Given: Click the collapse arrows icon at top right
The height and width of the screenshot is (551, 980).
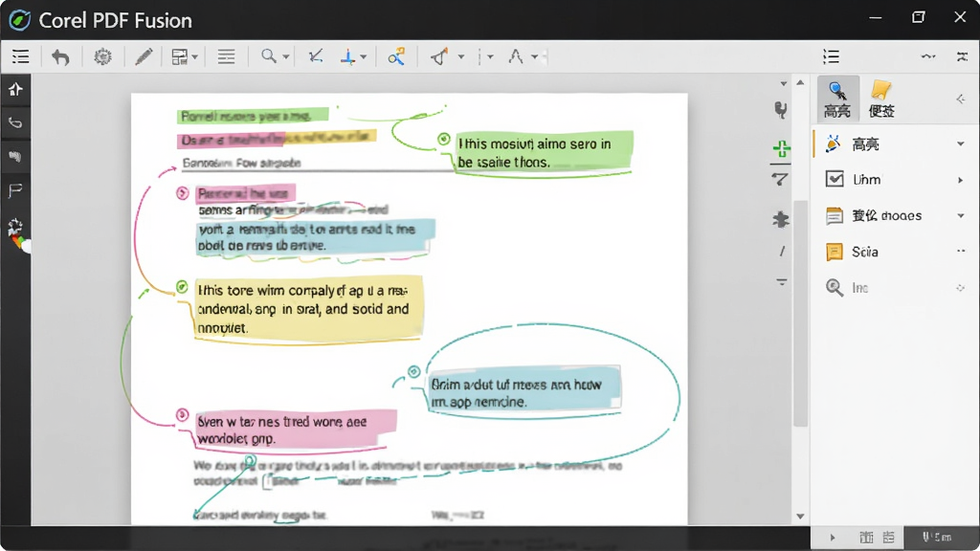Looking at the screenshot, I should [962, 56].
